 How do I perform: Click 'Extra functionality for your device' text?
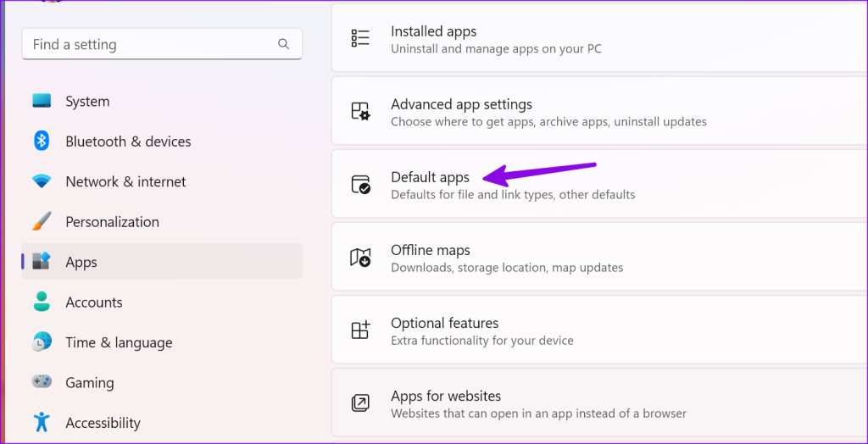click(482, 341)
